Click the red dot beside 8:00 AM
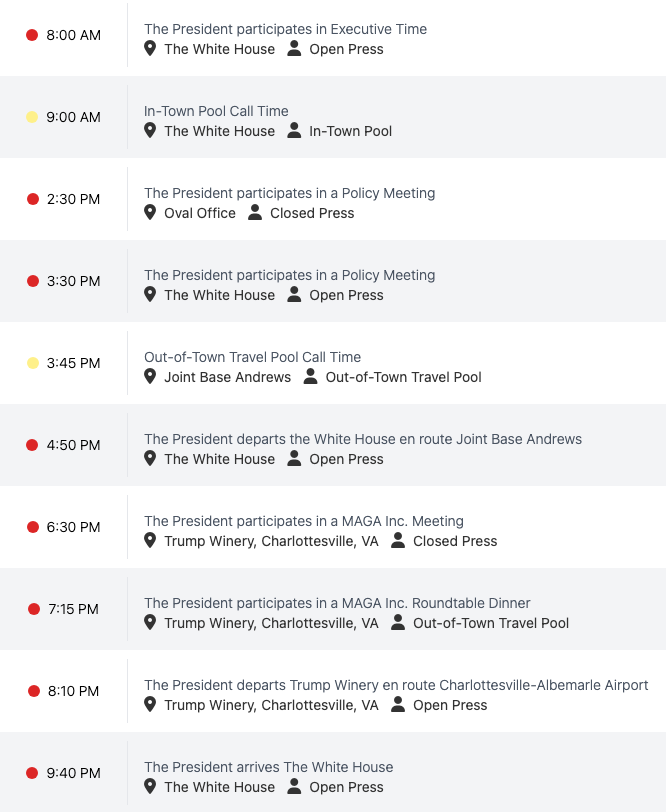Viewport: 666px width, 812px height. click(x=32, y=35)
